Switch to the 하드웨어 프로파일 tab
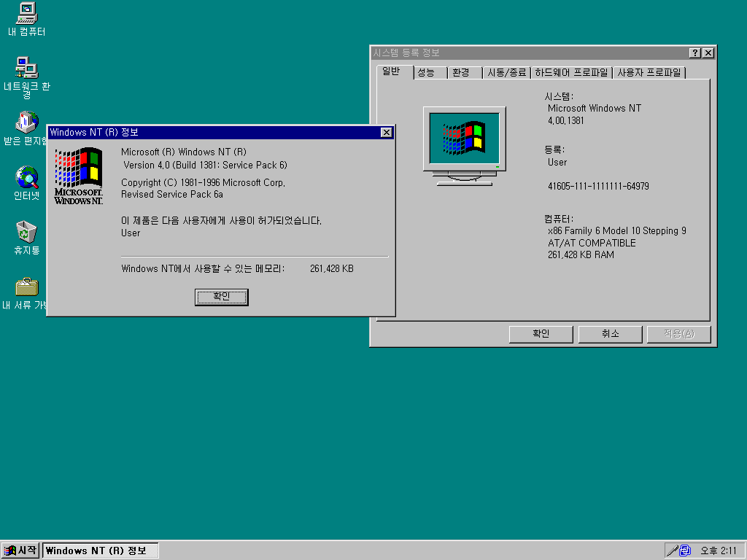 [x=571, y=72]
